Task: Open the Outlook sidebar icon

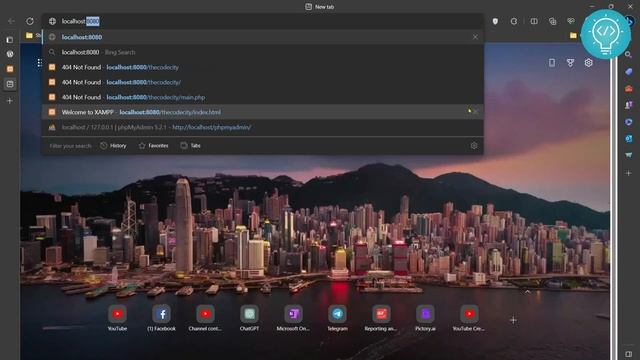Action: pyautogui.click(x=629, y=139)
